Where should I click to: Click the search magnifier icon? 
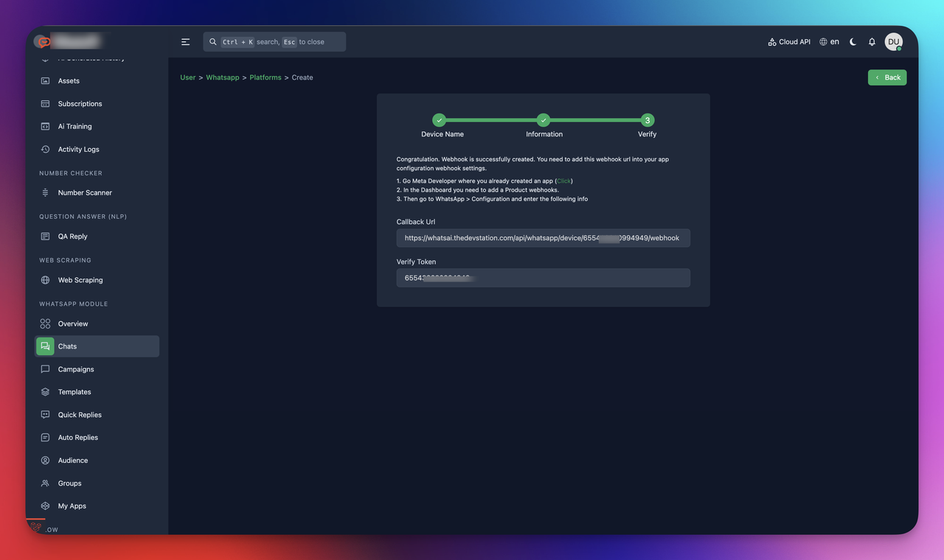pos(213,42)
